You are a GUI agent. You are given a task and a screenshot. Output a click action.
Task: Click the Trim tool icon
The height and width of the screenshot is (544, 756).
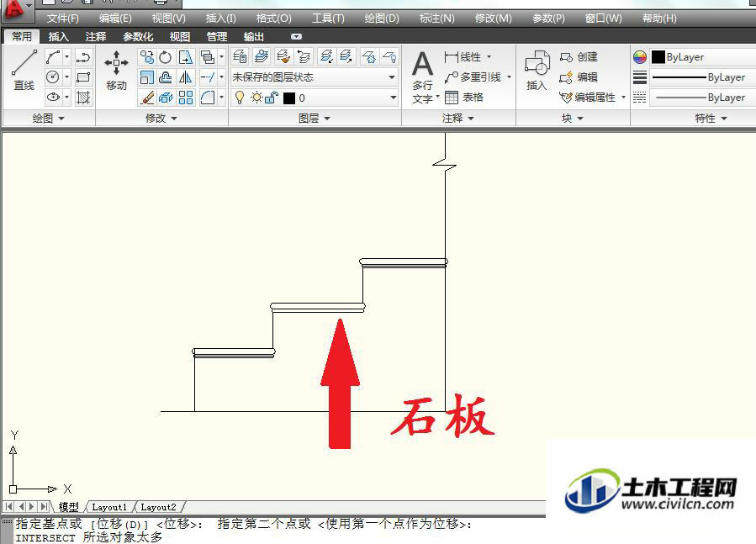click(x=208, y=77)
